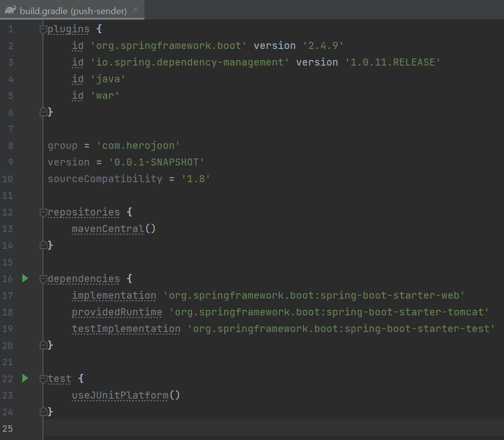Click the useJUnitPlatform() call

pos(126,396)
